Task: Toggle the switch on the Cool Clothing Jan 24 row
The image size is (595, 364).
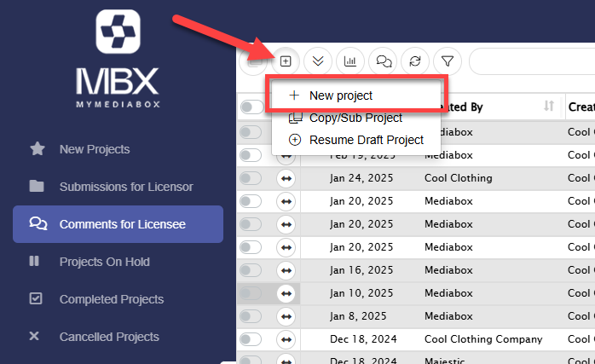Action: point(251,178)
